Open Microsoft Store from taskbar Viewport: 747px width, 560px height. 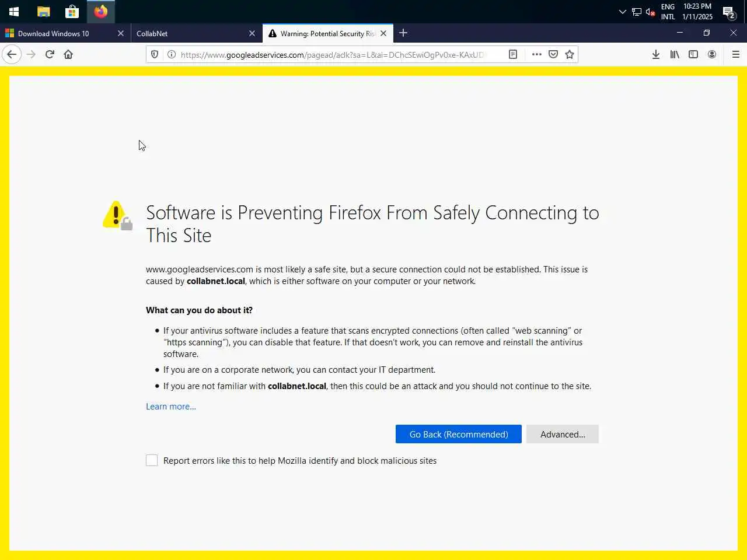tap(72, 12)
